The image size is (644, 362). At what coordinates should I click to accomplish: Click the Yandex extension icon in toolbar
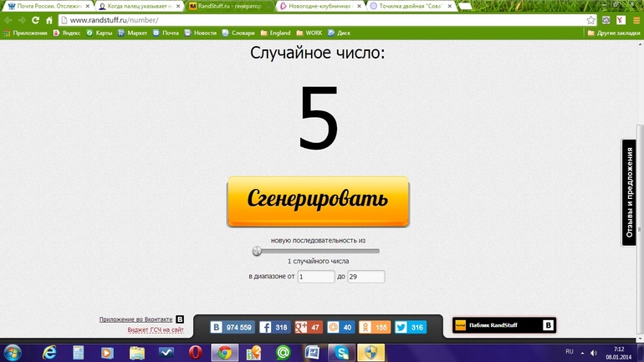click(621, 20)
